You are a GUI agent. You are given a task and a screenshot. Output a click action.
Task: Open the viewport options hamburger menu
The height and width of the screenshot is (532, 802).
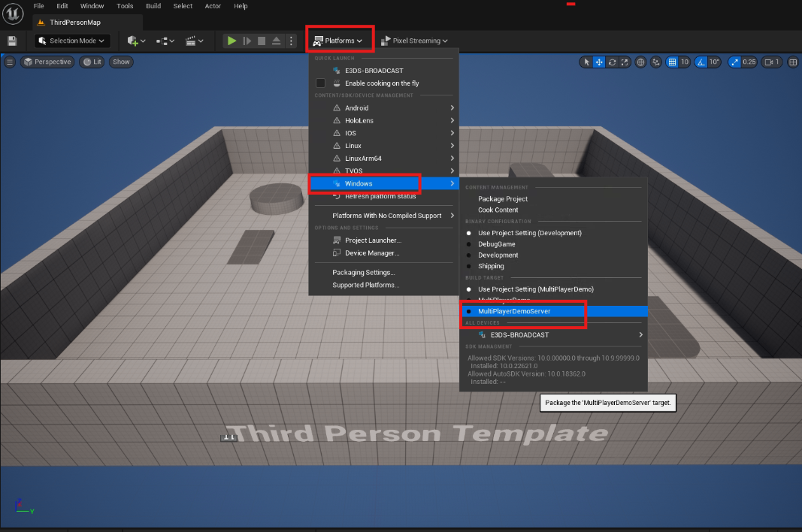pos(10,62)
